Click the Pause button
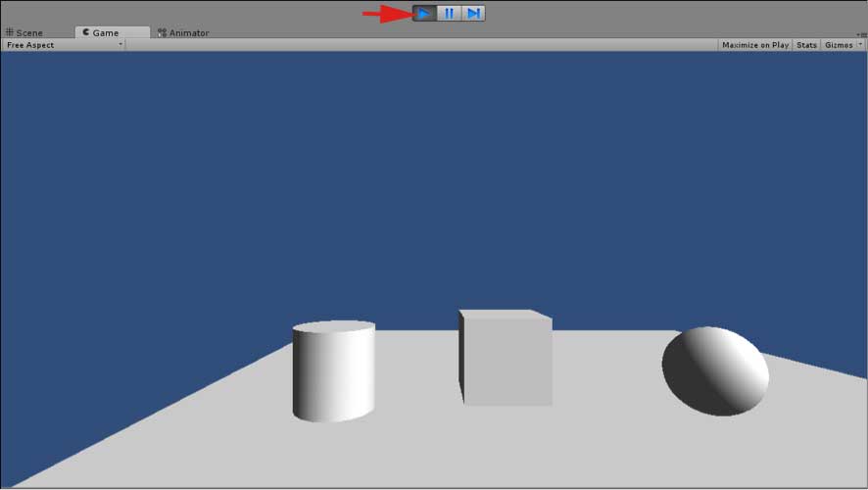868x490 pixels. pos(449,14)
